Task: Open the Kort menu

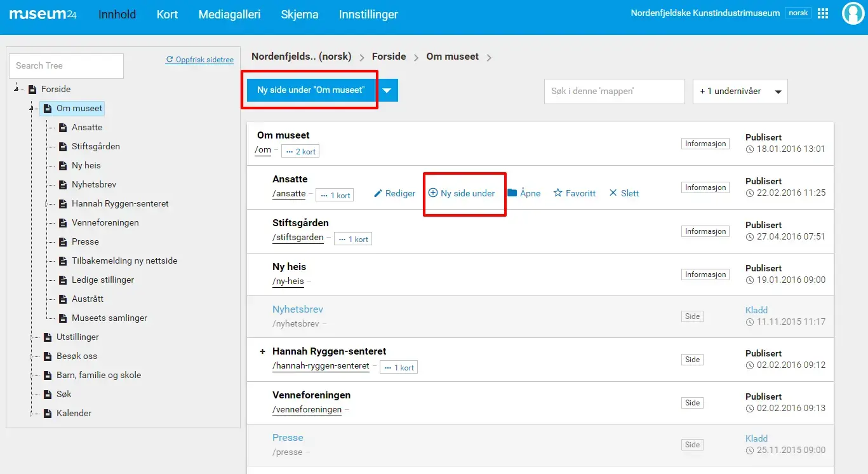Action: click(x=168, y=14)
